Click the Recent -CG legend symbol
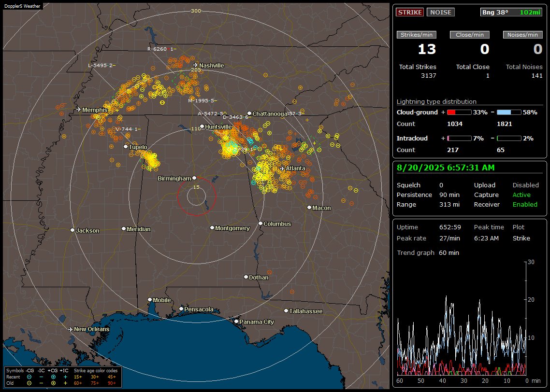The height and width of the screenshot is (392, 550). click(x=29, y=377)
